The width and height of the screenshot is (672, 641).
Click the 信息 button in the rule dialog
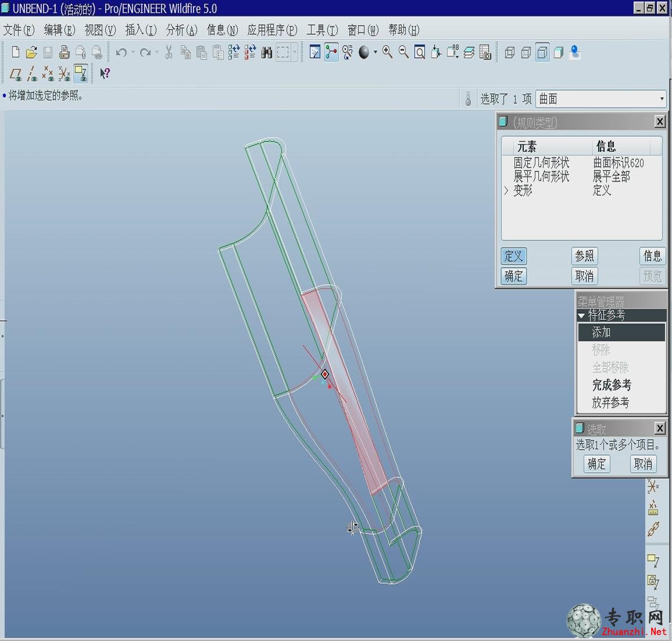[x=652, y=256]
